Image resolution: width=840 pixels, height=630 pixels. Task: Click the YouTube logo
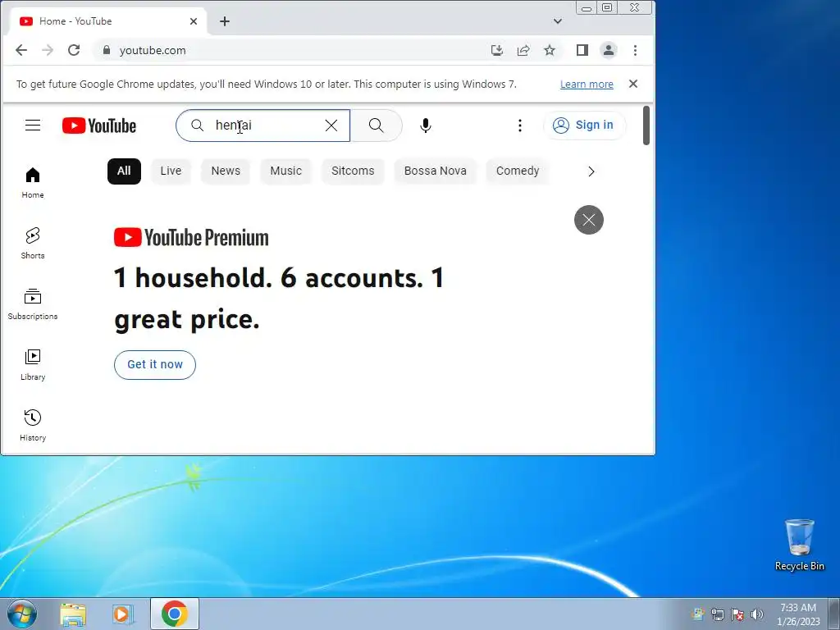coord(99,126)
